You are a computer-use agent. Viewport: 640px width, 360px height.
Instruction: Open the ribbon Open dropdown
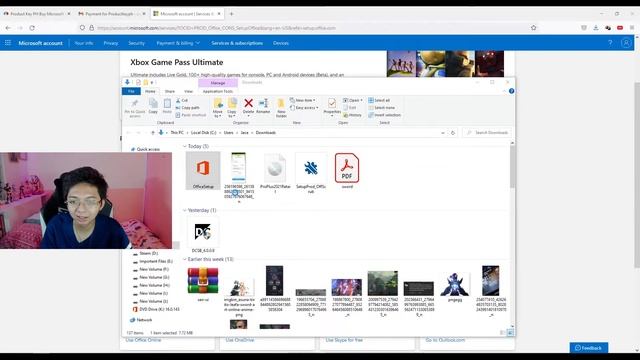[353, 100]
